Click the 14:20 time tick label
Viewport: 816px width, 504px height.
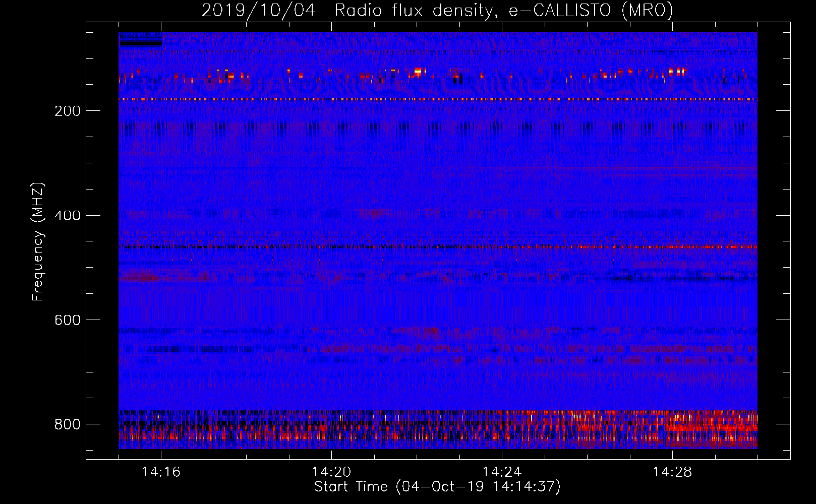331,472
